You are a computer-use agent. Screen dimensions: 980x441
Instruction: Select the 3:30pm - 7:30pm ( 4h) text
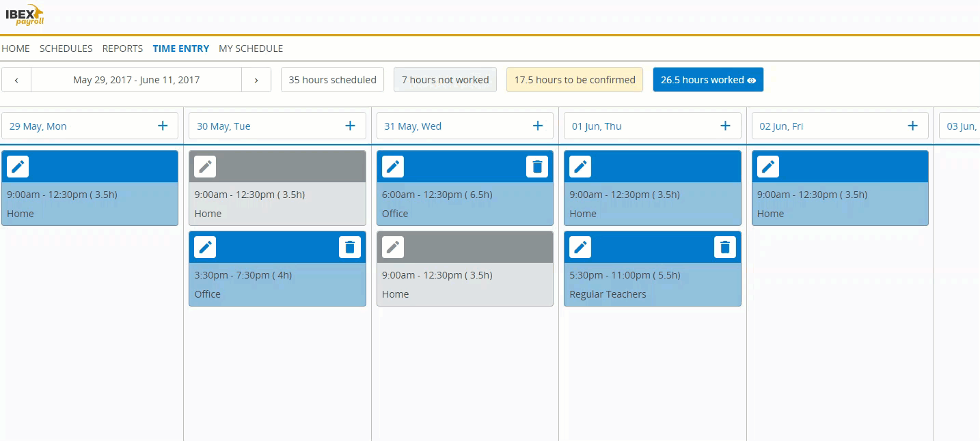tap(243, 275)
